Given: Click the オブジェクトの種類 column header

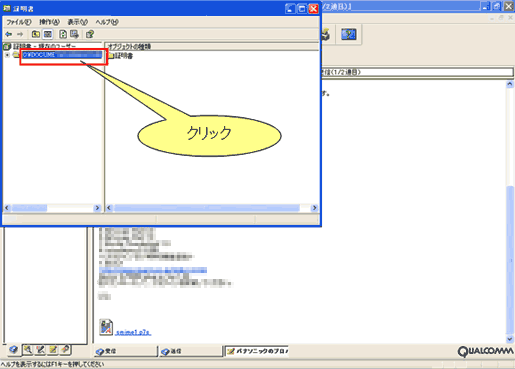Looking at the screenshot, I should pos(212,46).
